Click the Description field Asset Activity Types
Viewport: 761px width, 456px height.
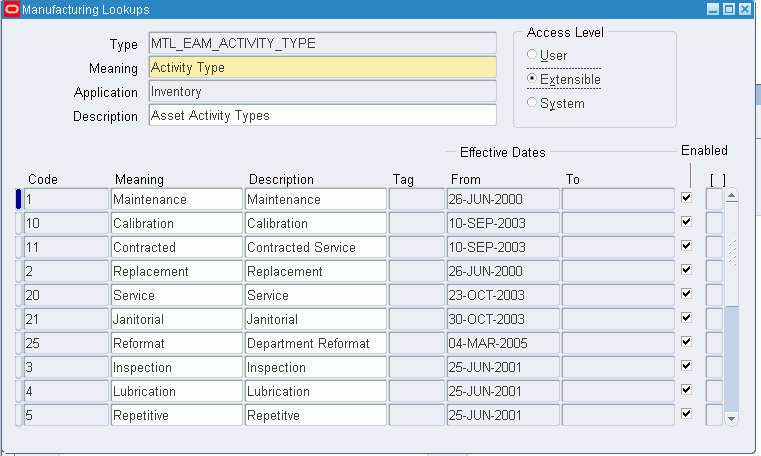[x=323, y=115]
